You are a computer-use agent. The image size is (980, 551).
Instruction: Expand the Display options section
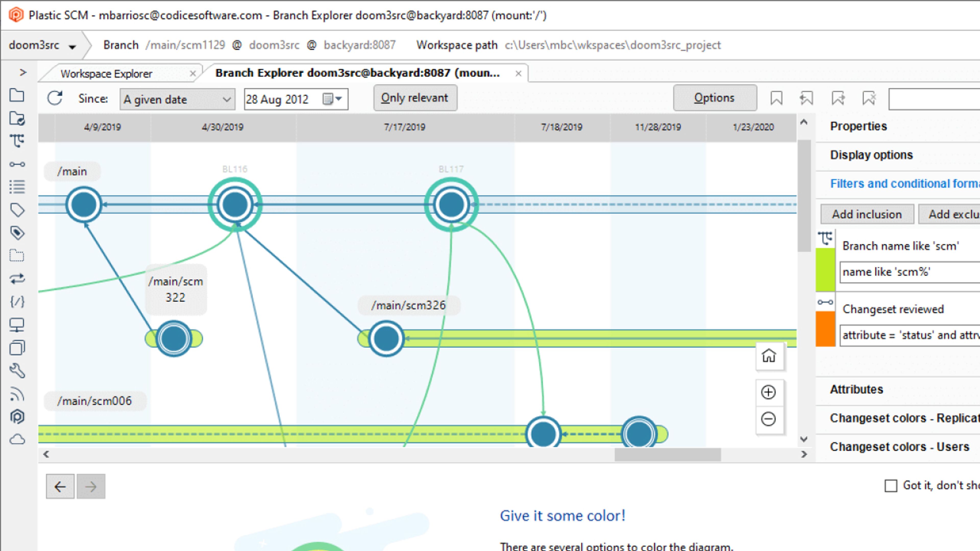871,155
